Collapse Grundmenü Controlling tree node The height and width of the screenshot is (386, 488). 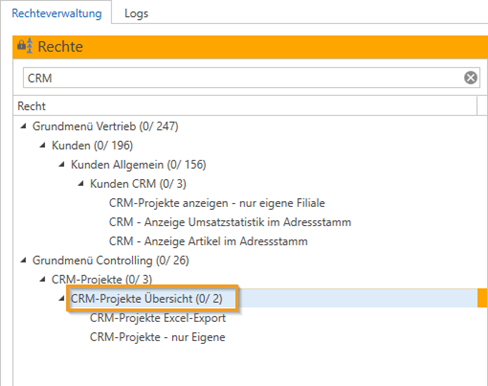tap(23, 260)
